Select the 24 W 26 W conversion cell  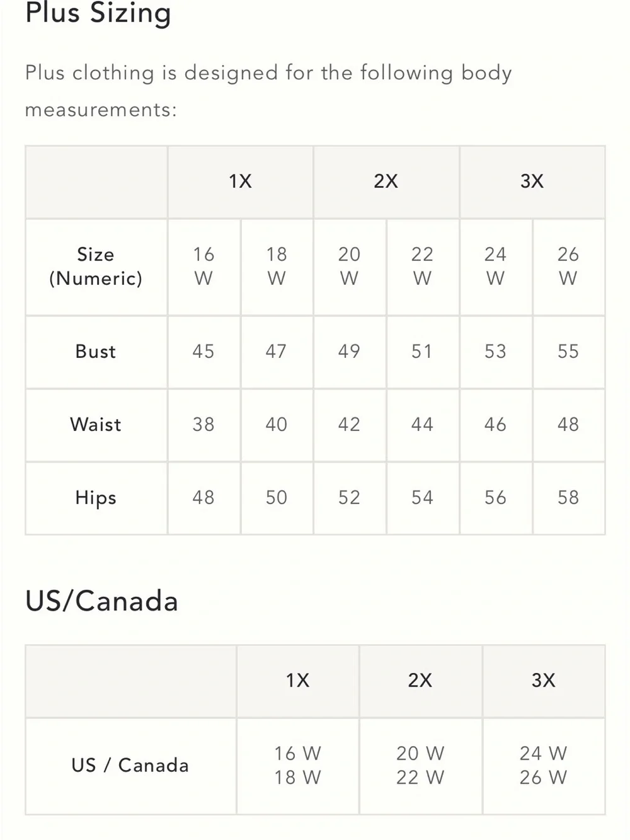pos(544,766)
